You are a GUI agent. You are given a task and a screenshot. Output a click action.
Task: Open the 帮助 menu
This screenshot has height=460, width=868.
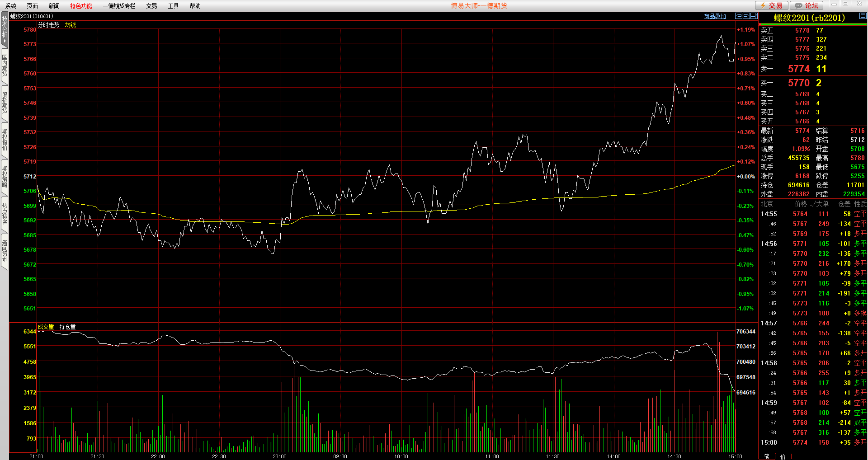point(195,6)
